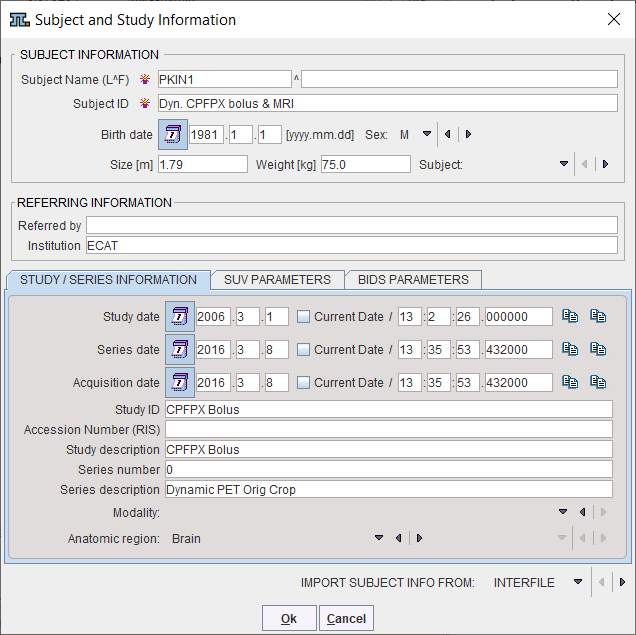
Task: Click the Study date day field
Action: click(x=277, y=316)
